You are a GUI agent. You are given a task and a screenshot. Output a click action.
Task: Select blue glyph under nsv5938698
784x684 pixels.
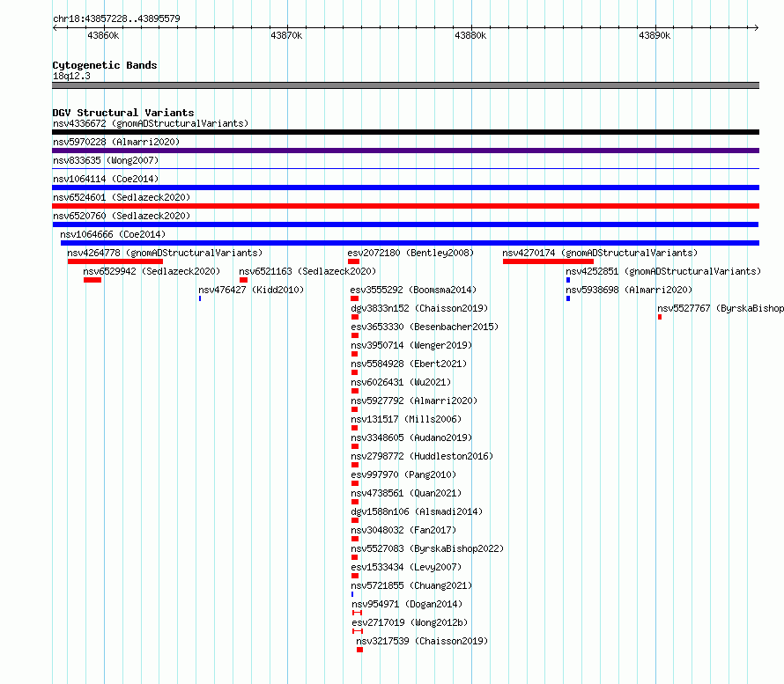[568, 298]
